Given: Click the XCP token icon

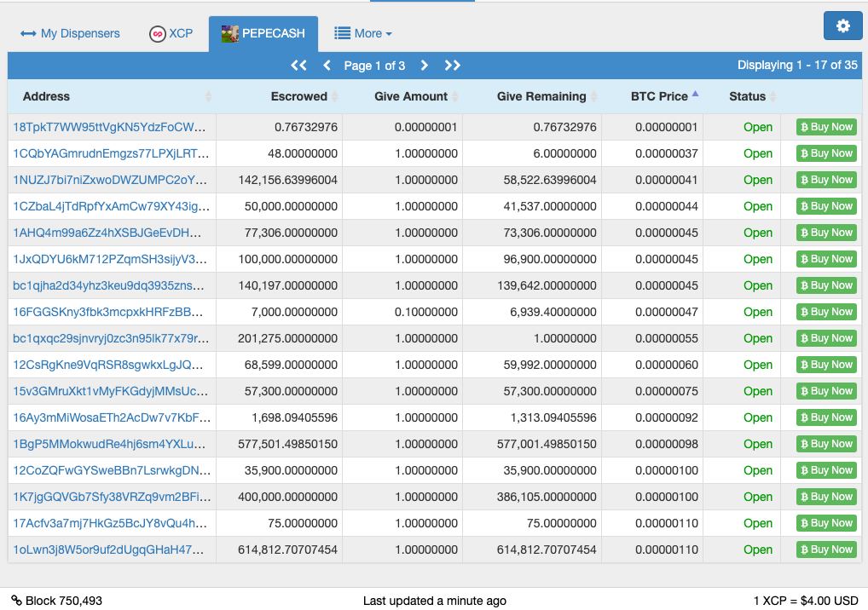Looking at the screenshot, I should coord(157,34).
